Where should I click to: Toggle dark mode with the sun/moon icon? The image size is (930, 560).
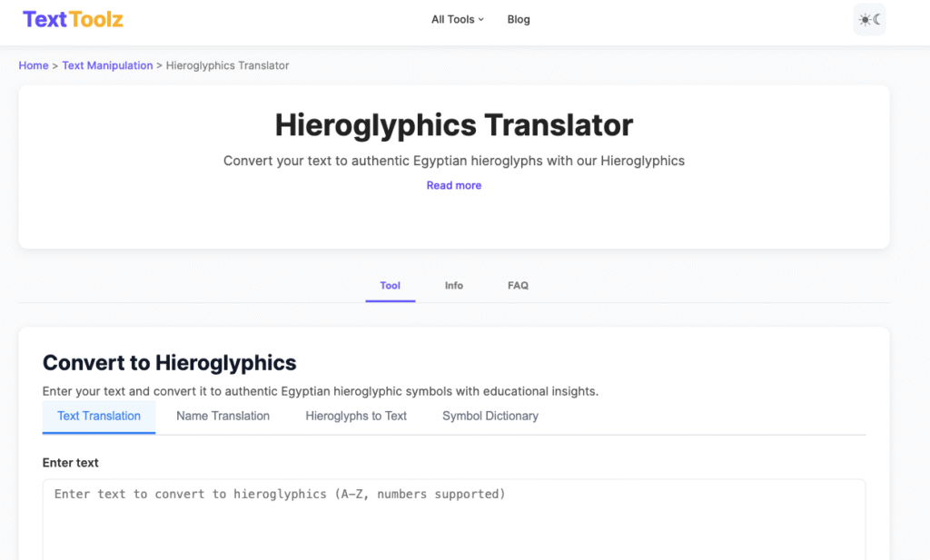(869, 19)
